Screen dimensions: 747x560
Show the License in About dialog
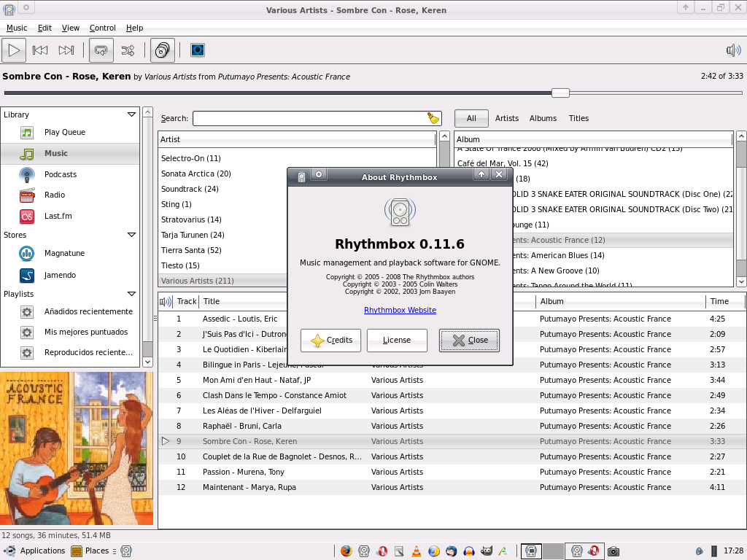pos(397,340)
